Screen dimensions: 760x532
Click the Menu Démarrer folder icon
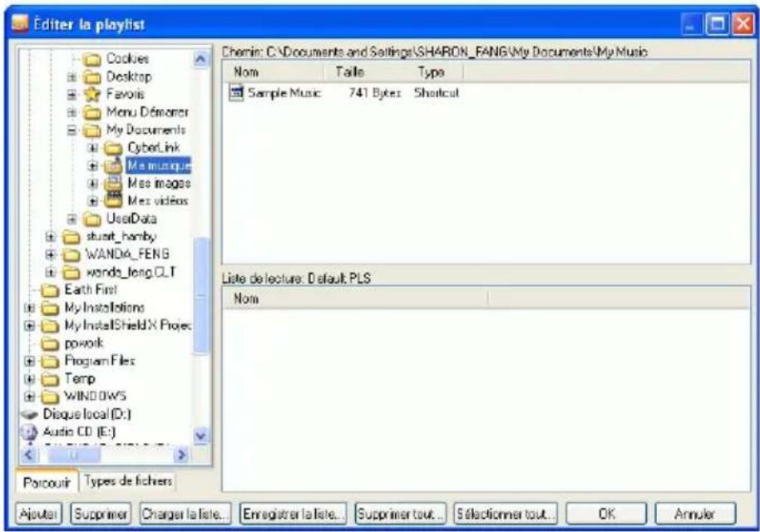pyautogui.click(x=92, y=112)
